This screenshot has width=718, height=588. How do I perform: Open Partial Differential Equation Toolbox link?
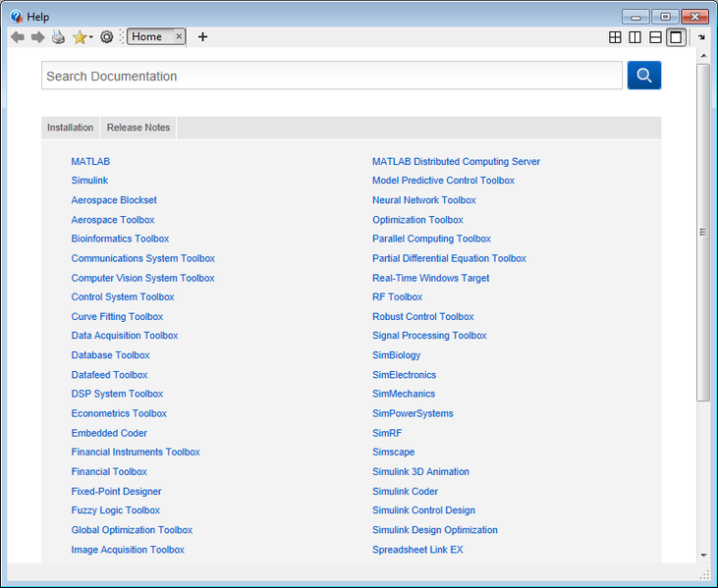(449, 258)
